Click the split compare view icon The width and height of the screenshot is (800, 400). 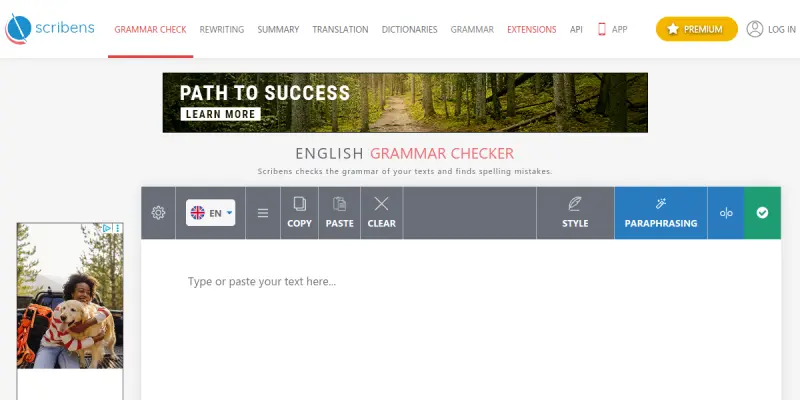tap(726, 213)
